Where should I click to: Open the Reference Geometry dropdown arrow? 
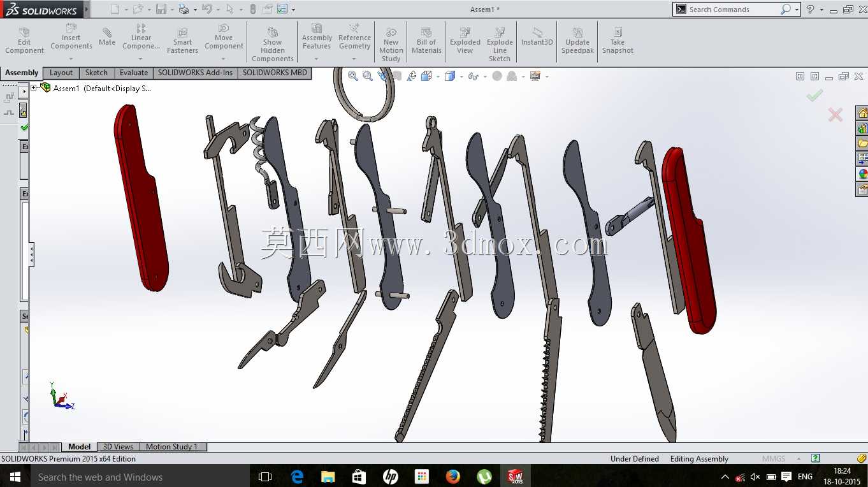click(354, 59)
